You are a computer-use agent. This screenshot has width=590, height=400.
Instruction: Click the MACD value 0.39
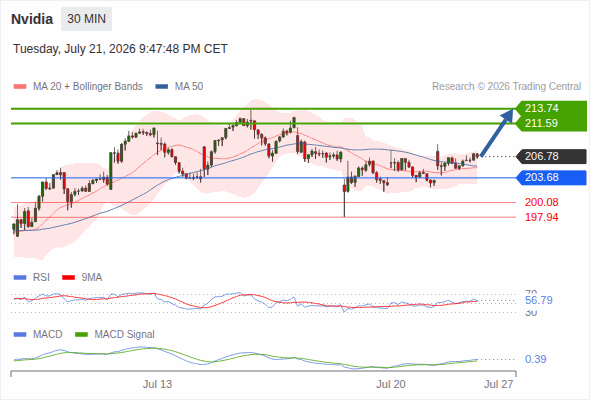tap(536, 359)
